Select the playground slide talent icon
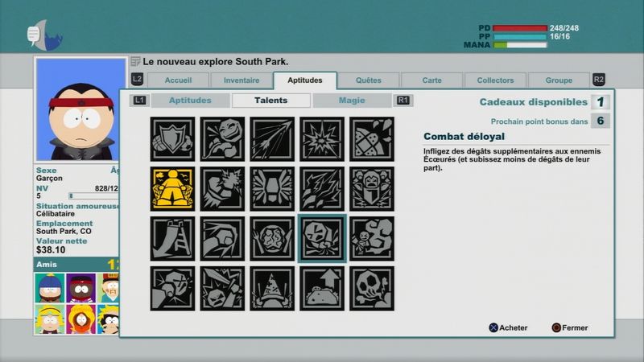644x362 pixels. coord(172,238)
